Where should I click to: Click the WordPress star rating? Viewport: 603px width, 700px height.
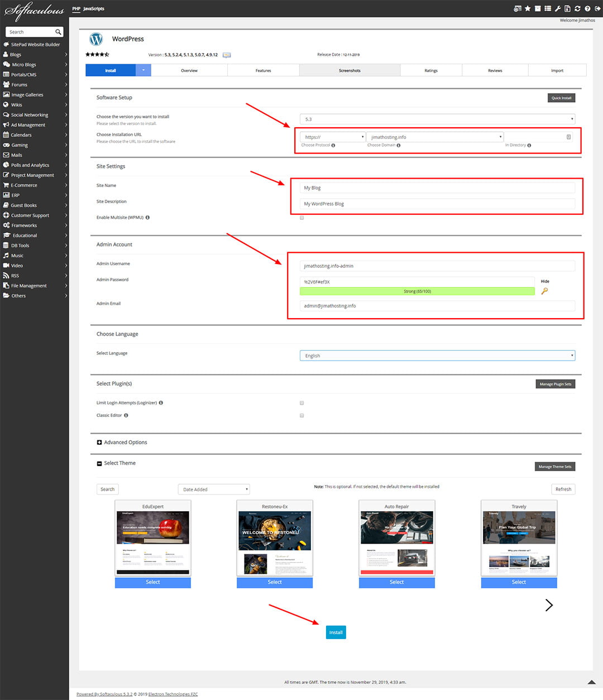[97, 55]
